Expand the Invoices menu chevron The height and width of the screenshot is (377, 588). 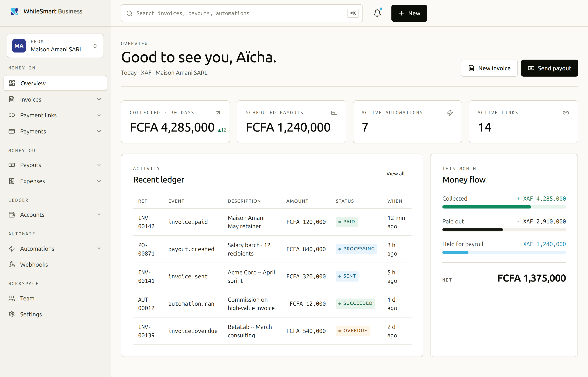(99, 99)
